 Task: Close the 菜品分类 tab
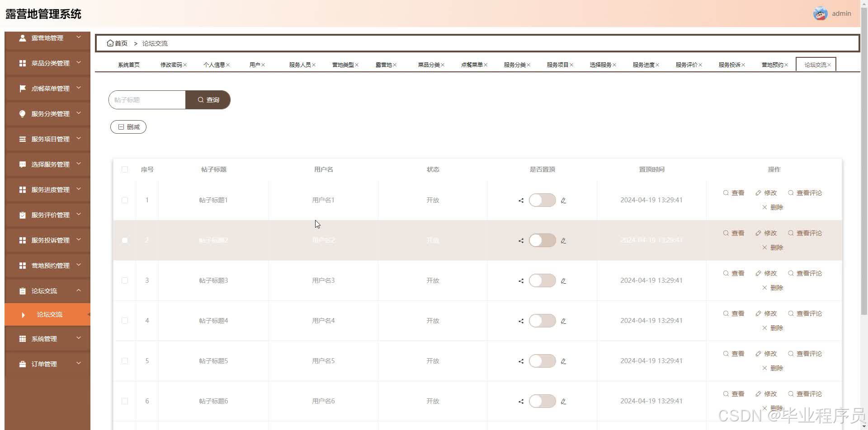coord(443,65)
